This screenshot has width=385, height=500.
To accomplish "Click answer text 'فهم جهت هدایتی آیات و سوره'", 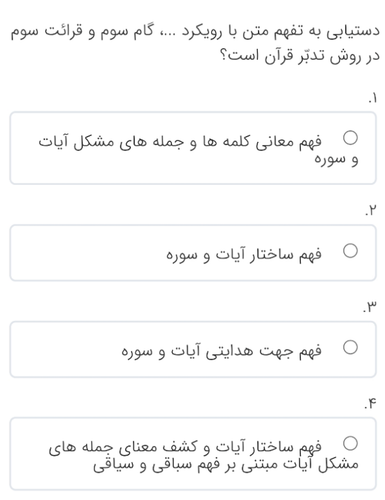I will tap(221, 351).
